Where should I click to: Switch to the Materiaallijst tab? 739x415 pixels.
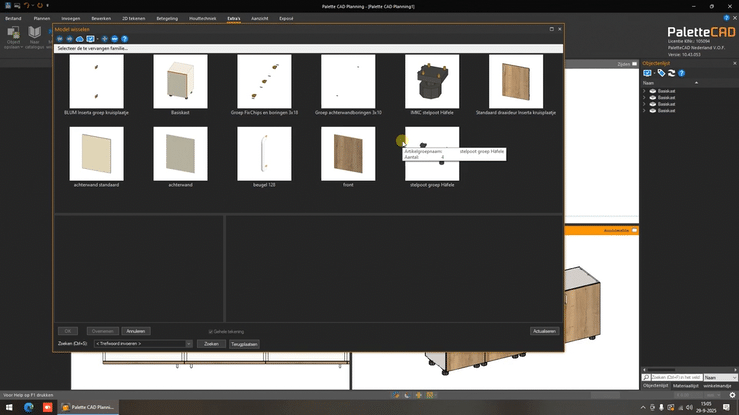pyautogui.click(x=684, y=386)
